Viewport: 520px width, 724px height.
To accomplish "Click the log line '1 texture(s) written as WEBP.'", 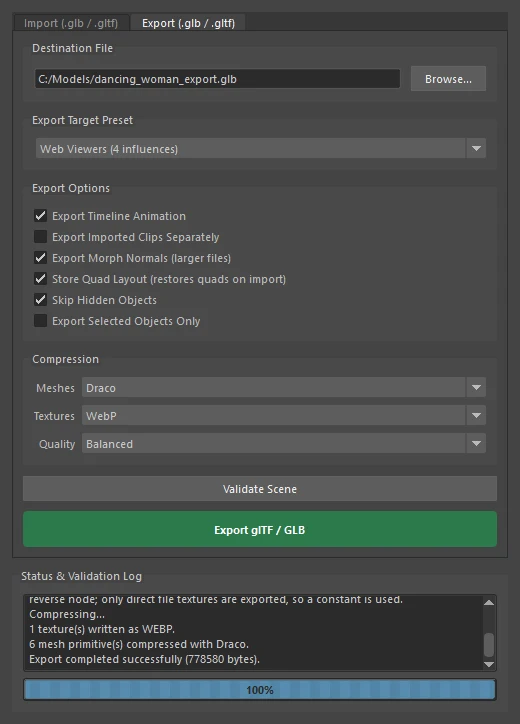I will (102, 629).
